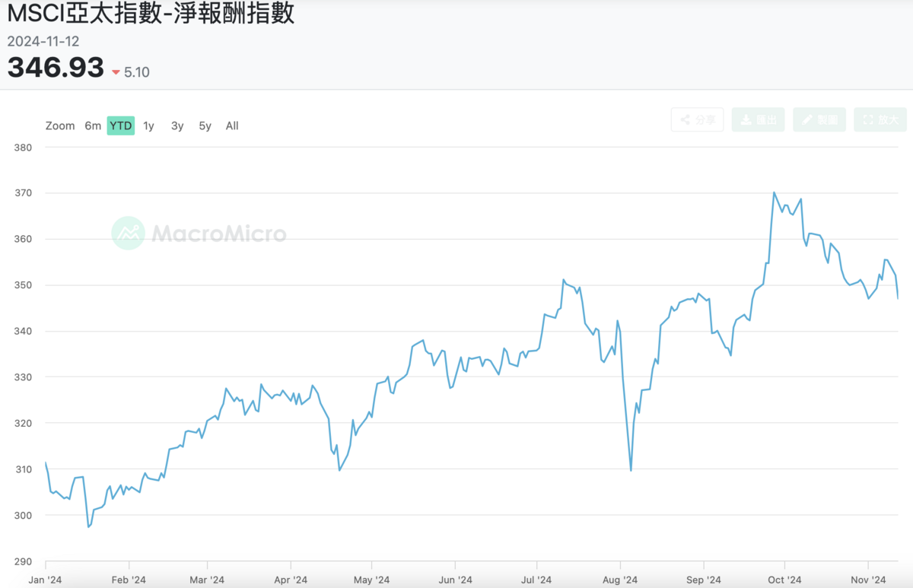Click the date 2024-11-12
Image resolution: width=913 pixels, height=588 pixels.
43,41
